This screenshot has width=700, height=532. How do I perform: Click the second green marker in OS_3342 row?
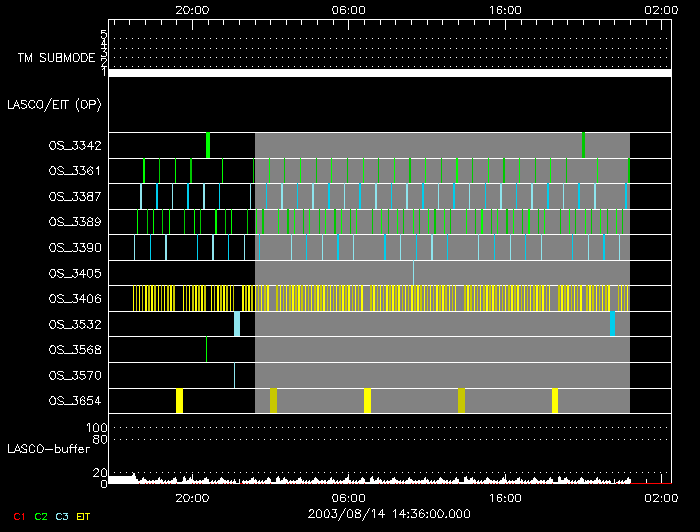[583, 145]
